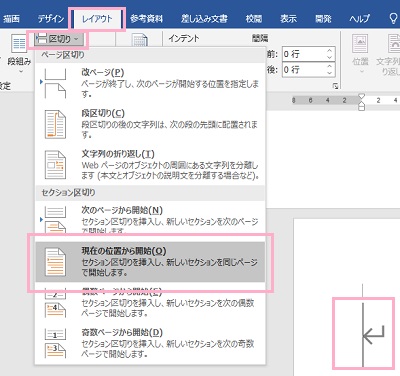Click the line numbers icon beside 区切り

[140, 40]
